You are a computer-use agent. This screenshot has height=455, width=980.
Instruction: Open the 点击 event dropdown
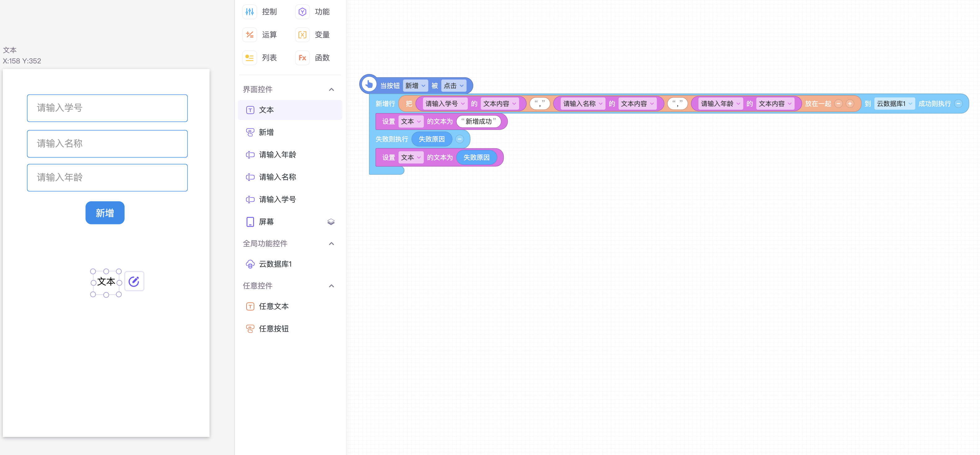[453, 86]
